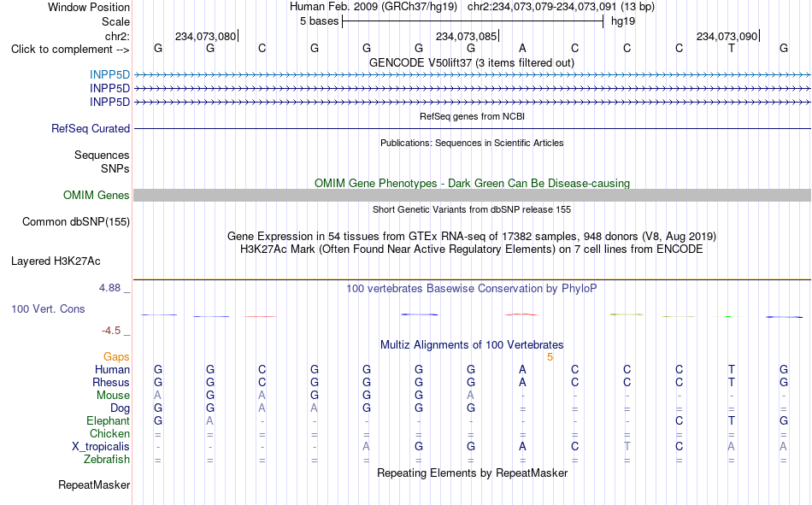This screenshot has height=505, width=812.
Task: Open '100 vertebrates Basewise Conservation by PhyloP' title
Action: click(x=472, y=289)
